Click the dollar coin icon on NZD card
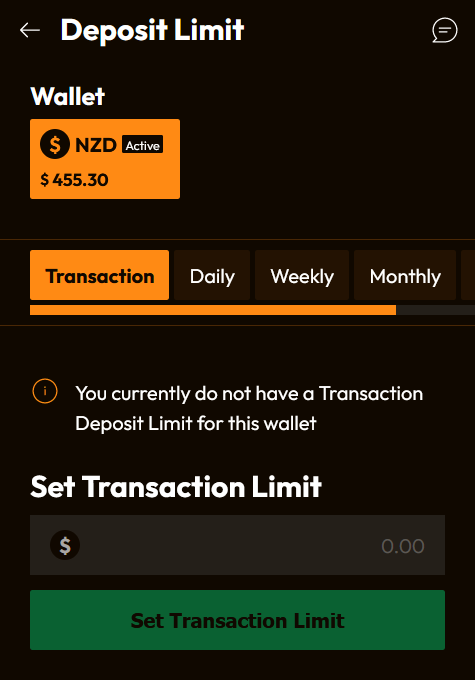 pos(55,144)
